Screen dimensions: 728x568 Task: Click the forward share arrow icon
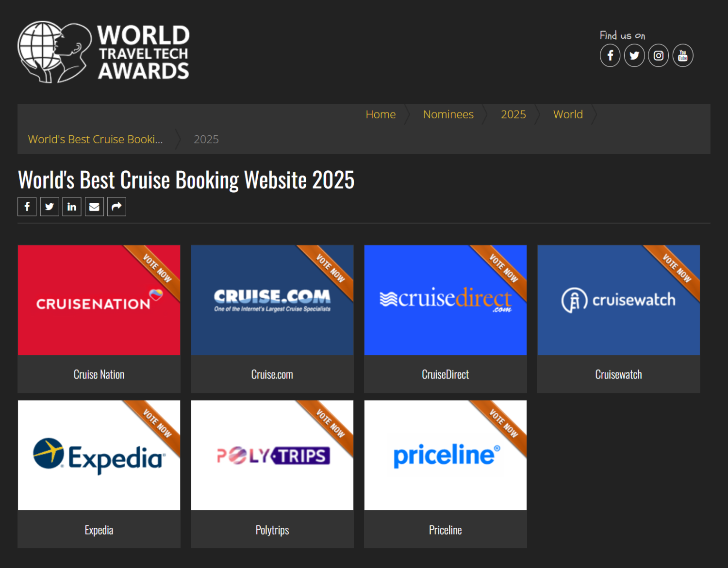(x=116, y=207)
